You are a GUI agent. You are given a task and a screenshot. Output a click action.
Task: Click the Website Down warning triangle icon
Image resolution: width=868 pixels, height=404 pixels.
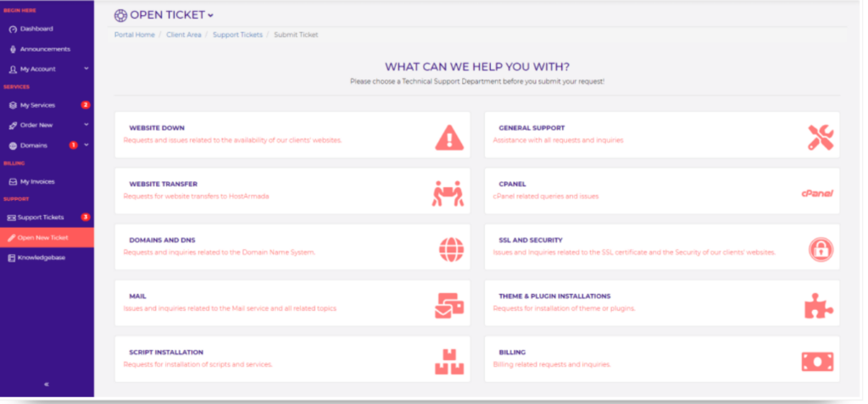click(448, 136)
